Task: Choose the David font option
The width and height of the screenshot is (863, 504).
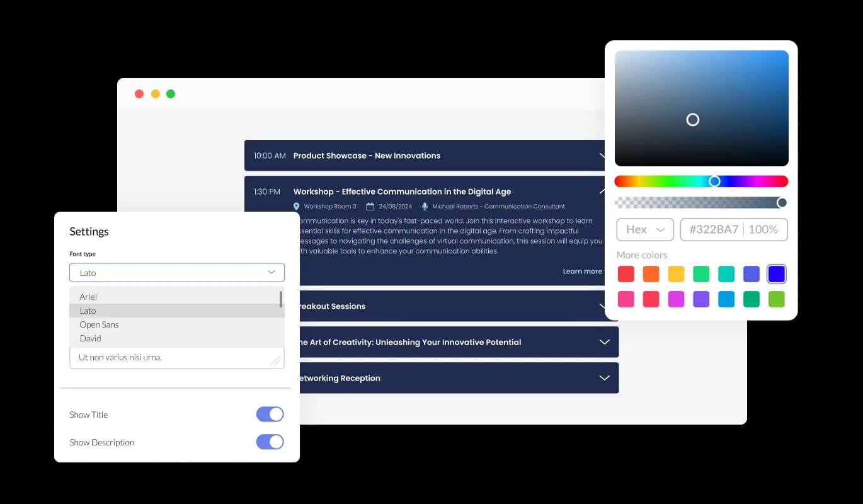Action: click(x=91, y=338)
